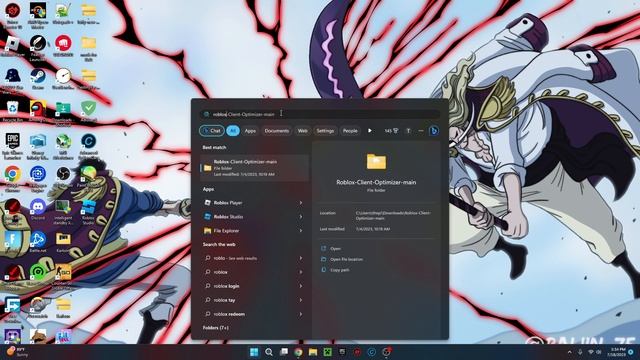The height and width of the screenshot is (360, 640).
Task: Switch to the People search filter
Action: pyautogui.click(x=350, y=131)
